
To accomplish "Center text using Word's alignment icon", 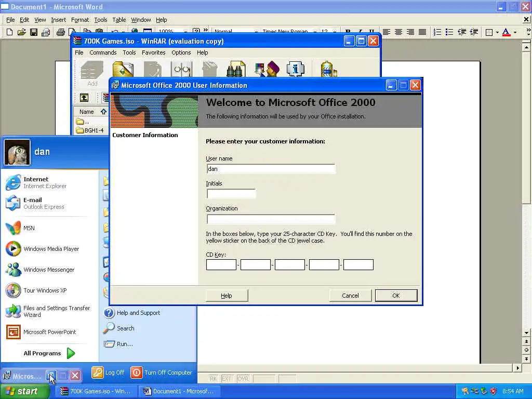I will coord(398,32).
